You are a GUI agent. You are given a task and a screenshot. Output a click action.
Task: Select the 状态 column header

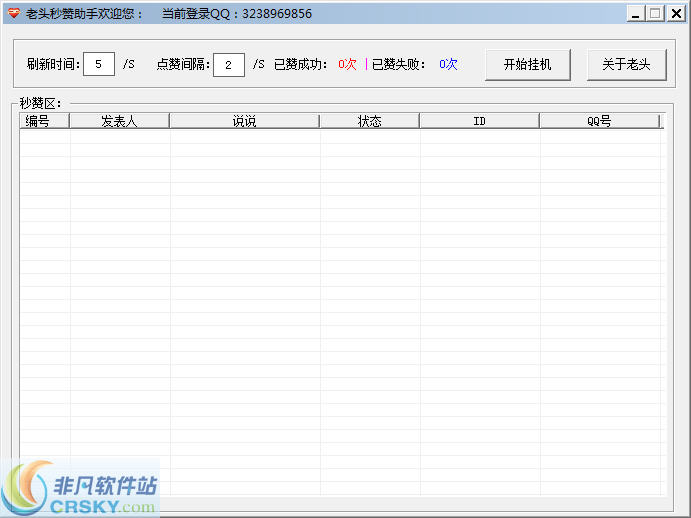[369, 121]
